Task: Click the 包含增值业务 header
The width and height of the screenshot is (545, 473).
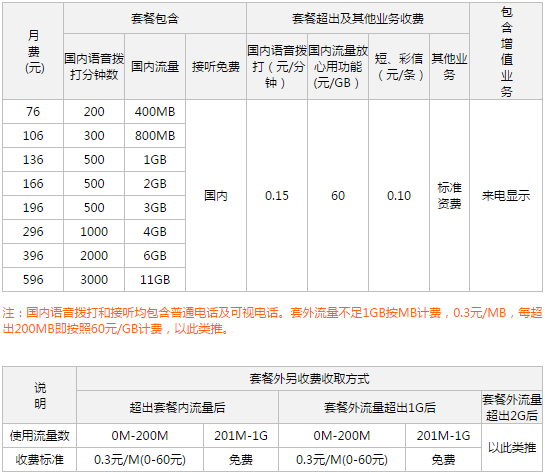Action: (506, 51)
